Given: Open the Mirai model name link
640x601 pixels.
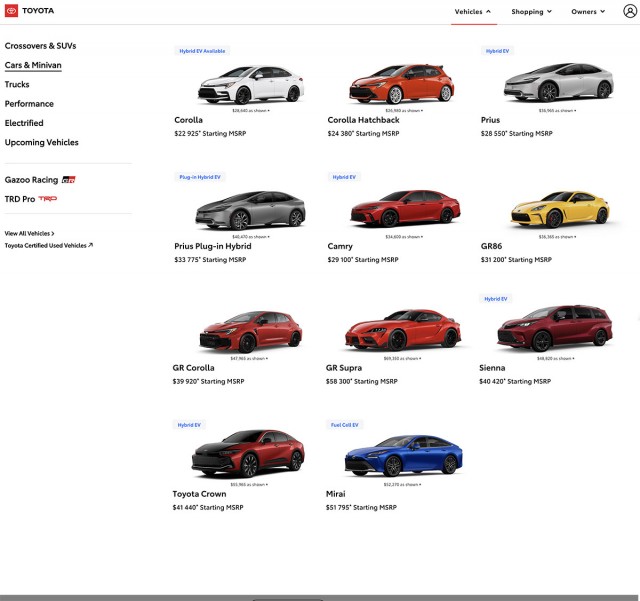Looking at the screenshot, I should click(336, 494).
